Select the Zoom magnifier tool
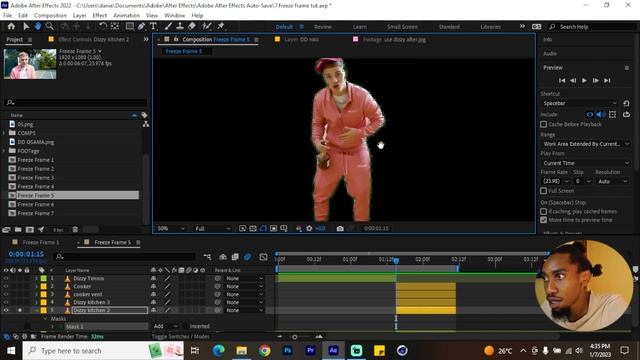 point(49,26)
